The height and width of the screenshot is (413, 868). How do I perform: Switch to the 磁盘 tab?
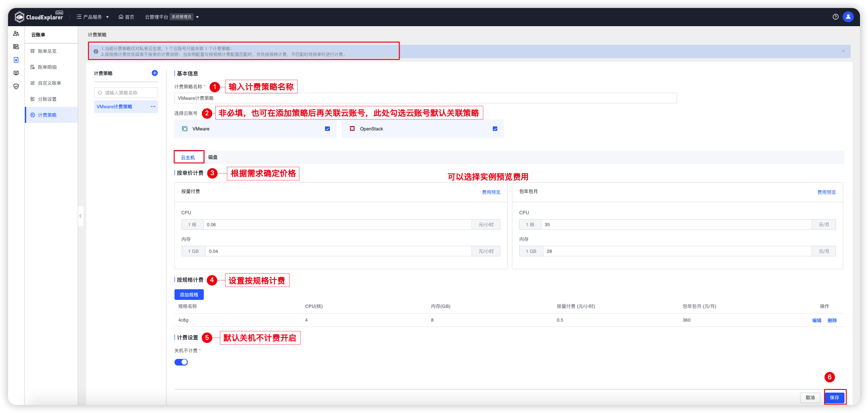(213, 157)
